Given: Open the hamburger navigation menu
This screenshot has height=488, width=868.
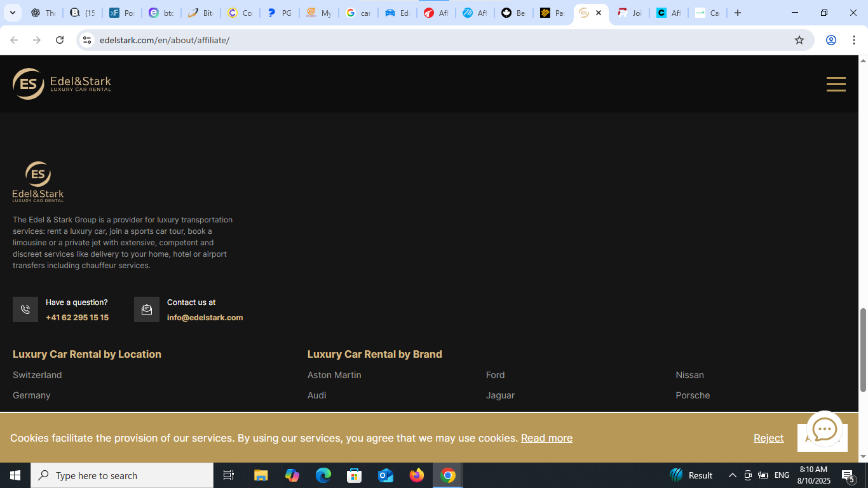Looking at the screenshot, I should 836,84.
